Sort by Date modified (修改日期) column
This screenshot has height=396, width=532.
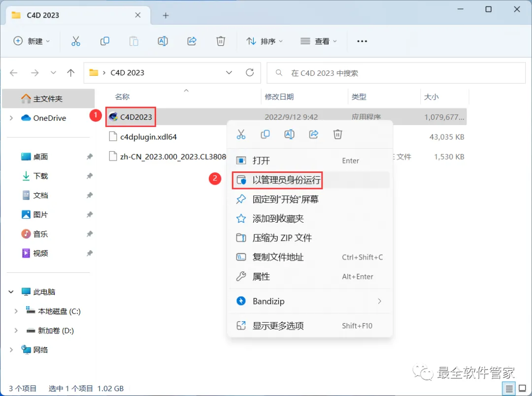pyautogui.click(x=279, y=97)
